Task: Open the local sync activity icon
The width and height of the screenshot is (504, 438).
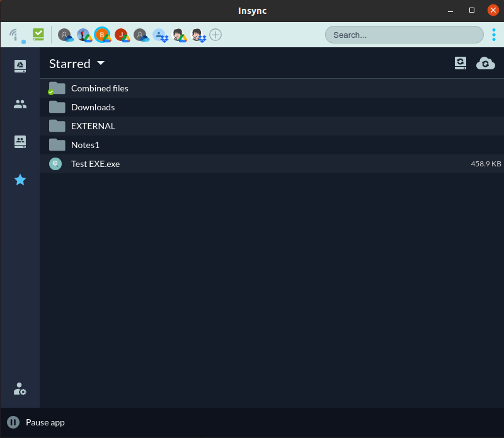Action: [x=461, y=63]
